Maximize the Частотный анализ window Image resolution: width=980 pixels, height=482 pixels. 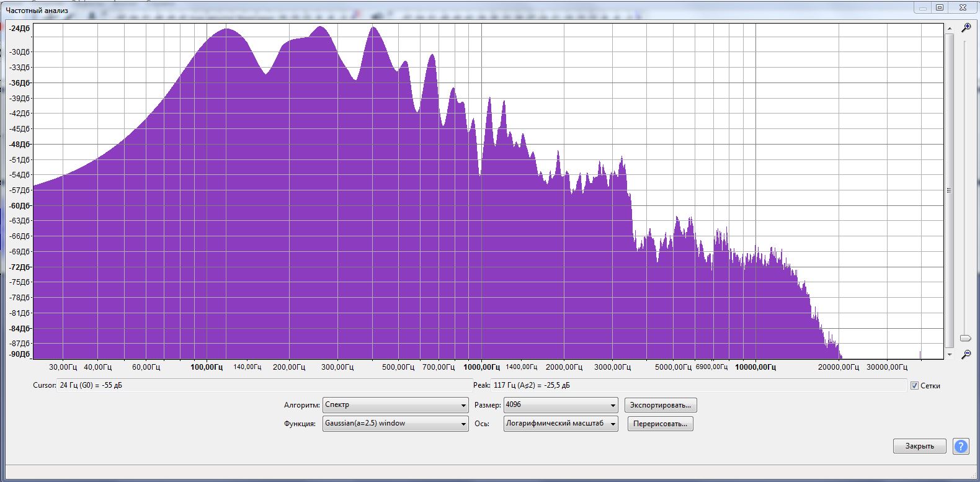[x=940, y=7]
